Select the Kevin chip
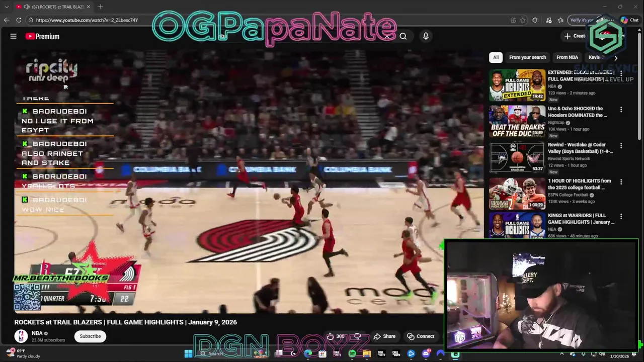644x362 pixels. point(595,57)
